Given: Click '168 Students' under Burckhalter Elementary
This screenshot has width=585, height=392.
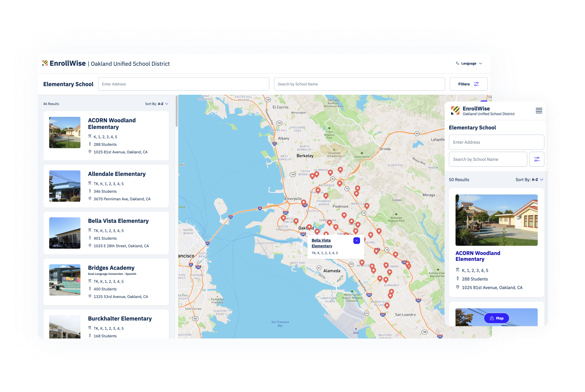Looking at the screenshot, I should point(105,336).
